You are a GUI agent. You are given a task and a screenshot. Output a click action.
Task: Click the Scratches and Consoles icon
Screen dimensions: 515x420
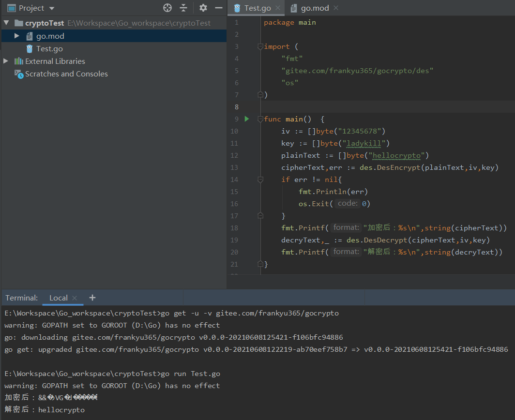tap(19, 74)
